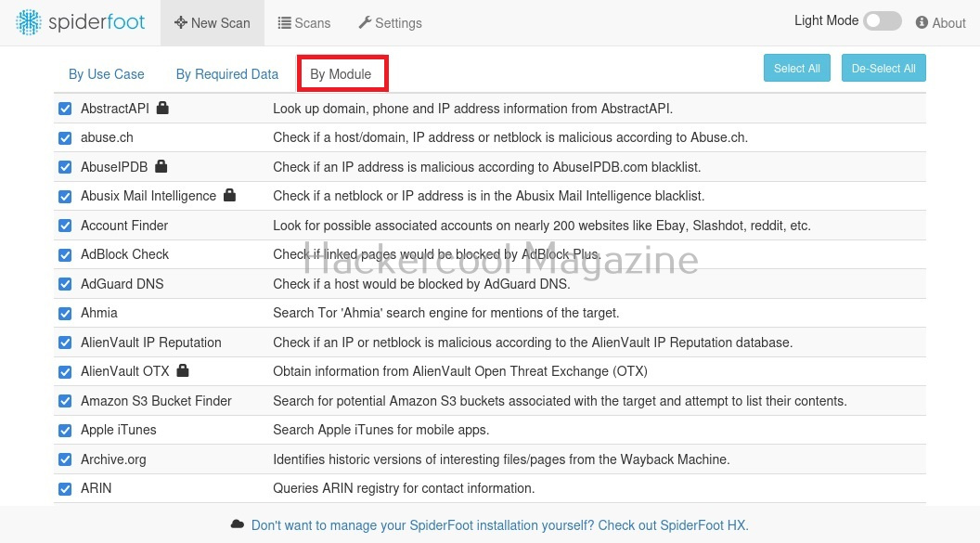Deselect the Abusix Mail Intelligence checkbox

coord(65,196)
